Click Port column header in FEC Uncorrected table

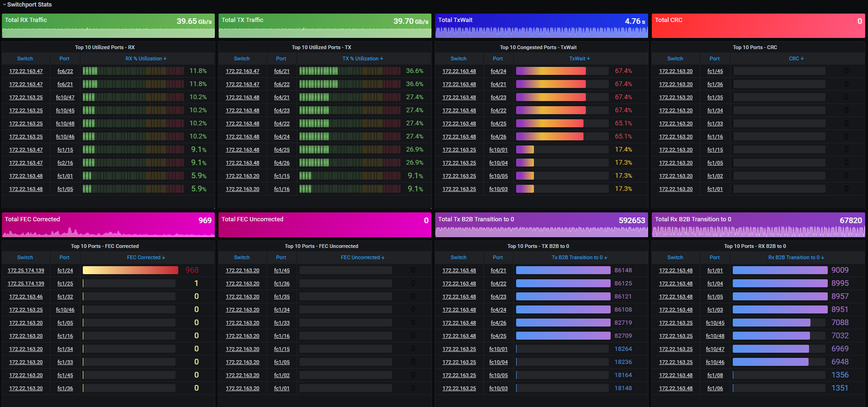coord(281,257)
